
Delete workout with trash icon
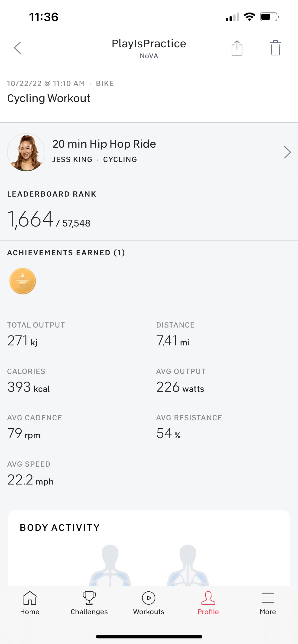click(275, 48)
